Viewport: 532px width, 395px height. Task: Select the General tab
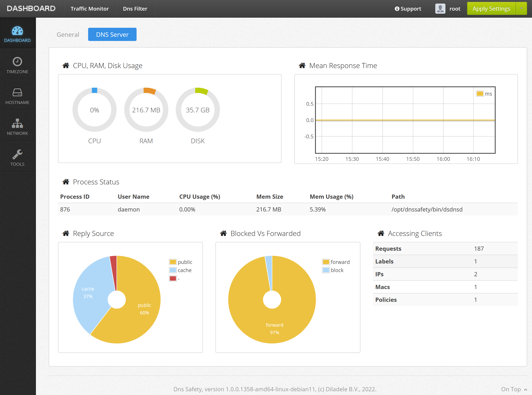click(x=68, y=34)
